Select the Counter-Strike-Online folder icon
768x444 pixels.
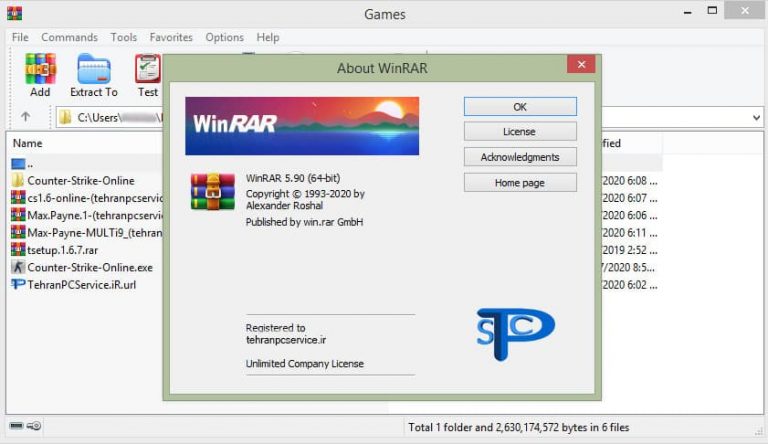pos(18,180)
